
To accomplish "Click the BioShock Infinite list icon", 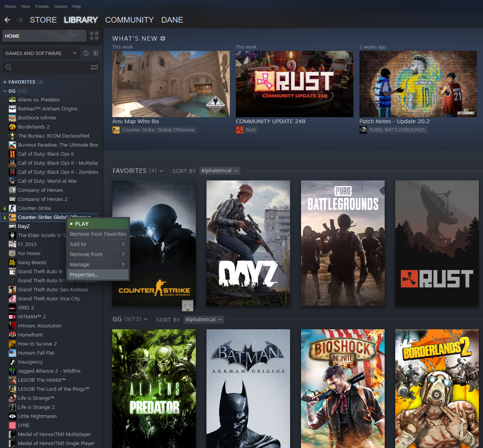I will [12, 118].
